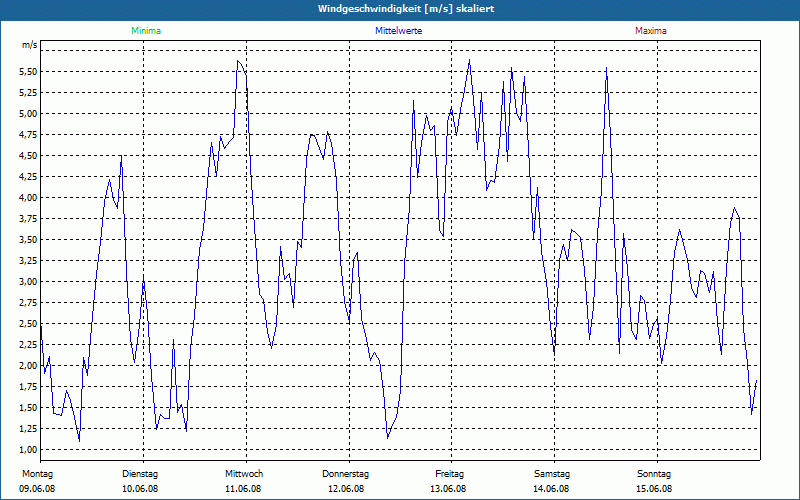The width and height of the screenshot is (800, 500).
Task: Click the 3,50 y-axis value
Action: coord(29,240)
